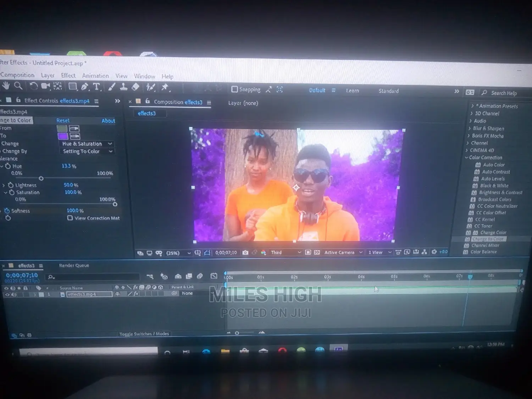532x399 pixels.
Task: Open the Effect menu
Action: click(68, 75)
